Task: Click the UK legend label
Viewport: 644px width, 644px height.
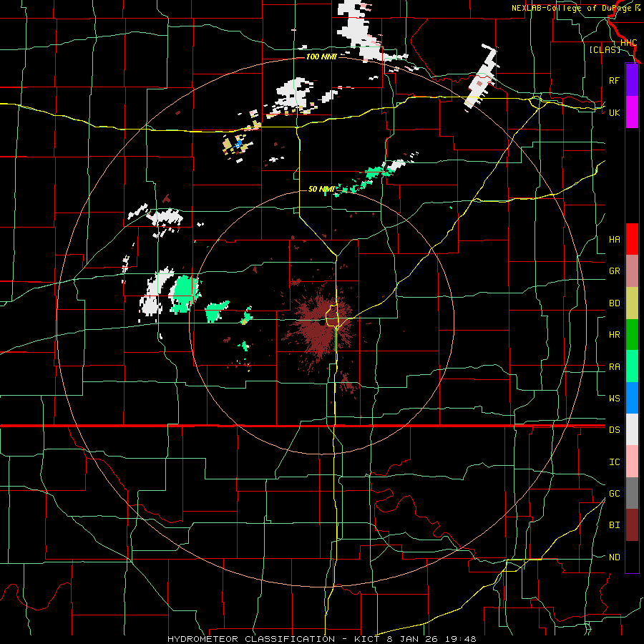Action: click(614, 112)
